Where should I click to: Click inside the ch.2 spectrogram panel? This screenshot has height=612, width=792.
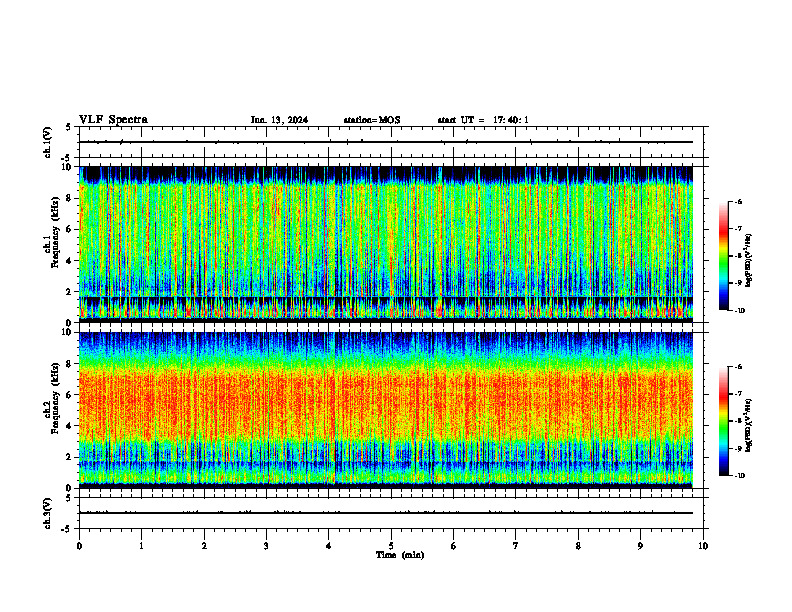(386, 410)
